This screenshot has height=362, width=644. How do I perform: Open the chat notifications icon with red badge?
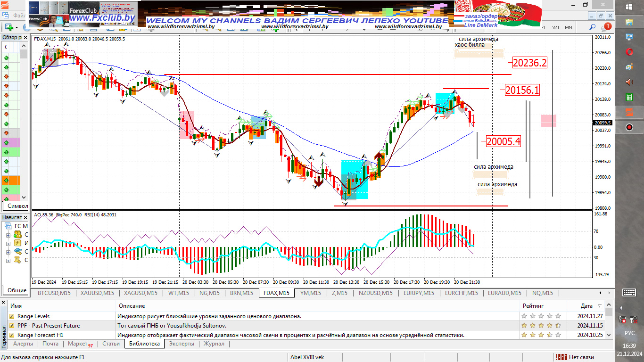coord(606,27)
